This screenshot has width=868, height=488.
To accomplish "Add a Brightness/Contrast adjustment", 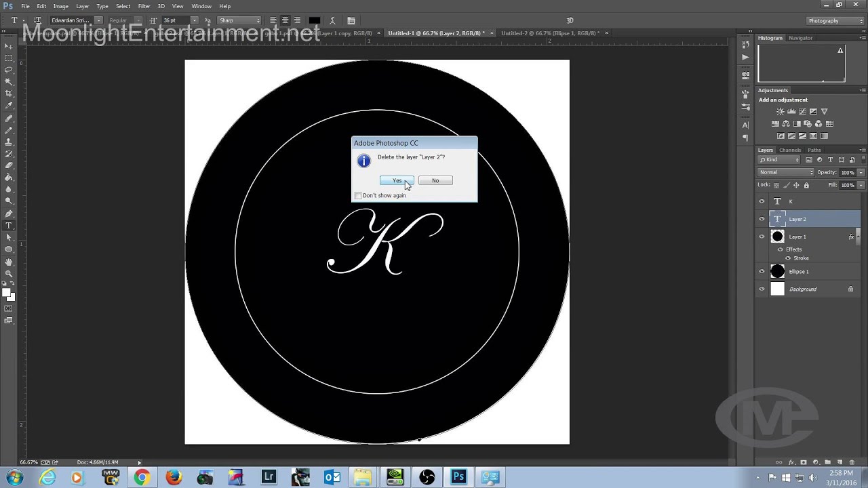I will pyautogui.click(x=780, y=112).
